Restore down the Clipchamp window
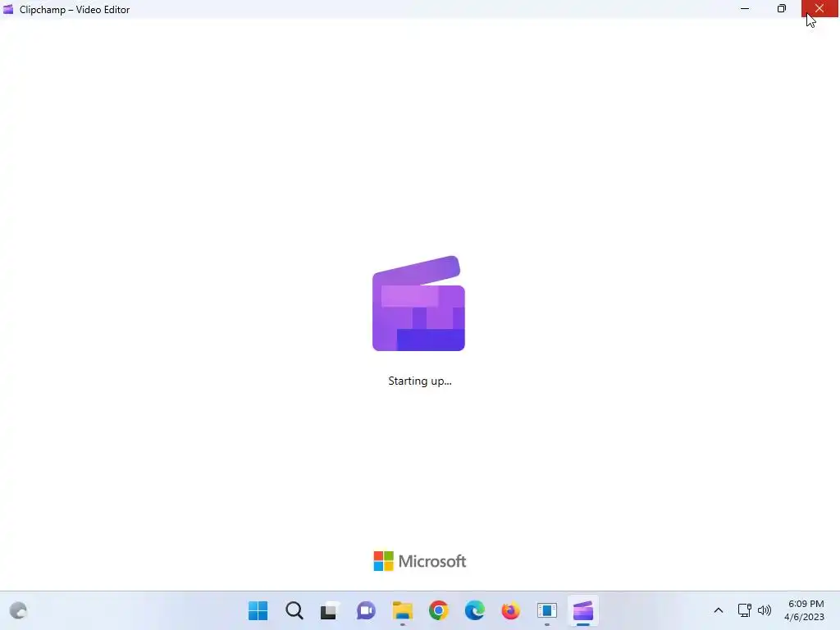840x630 pixels. pos(782,8)
